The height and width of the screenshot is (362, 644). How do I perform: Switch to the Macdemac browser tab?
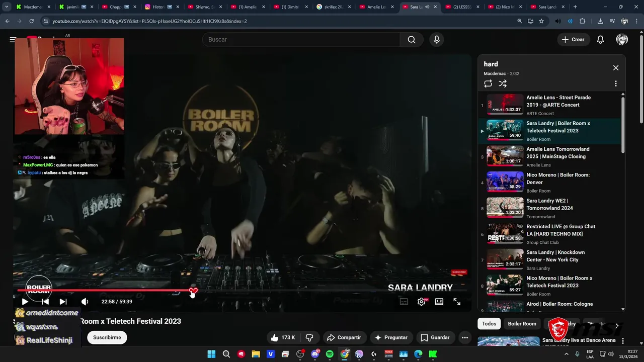pyautogui.click(x=33, y=7)
